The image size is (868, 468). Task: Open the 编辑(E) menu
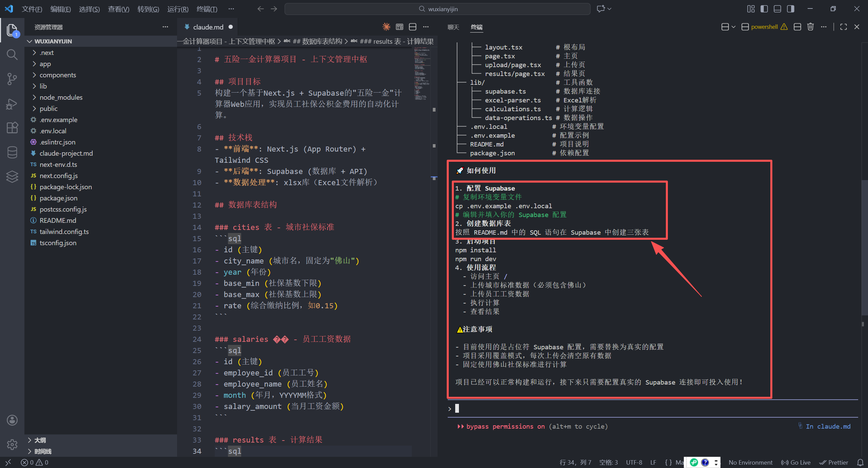pos(60,9)
